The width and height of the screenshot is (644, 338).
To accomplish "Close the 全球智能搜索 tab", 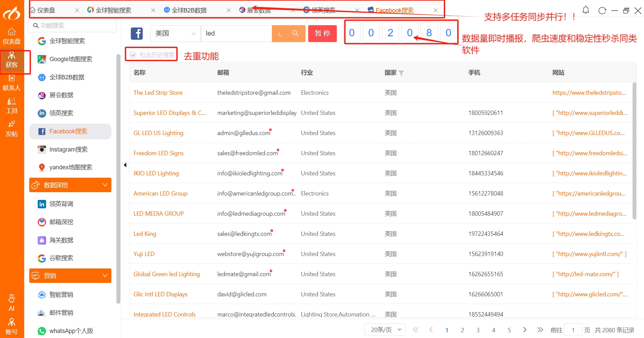I will coord(153,10).
